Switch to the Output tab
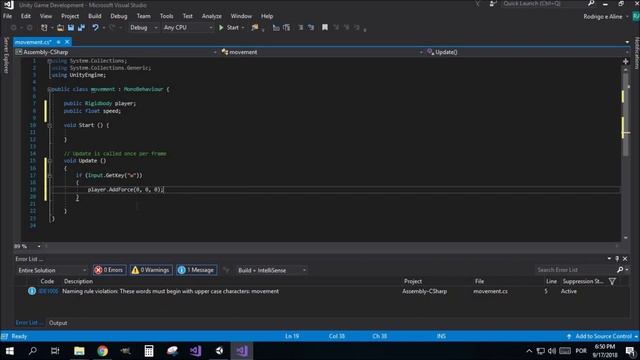 (x=58, y=323)
